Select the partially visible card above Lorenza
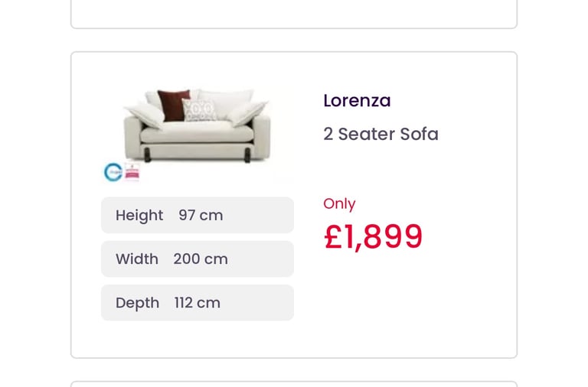The height and width of the screenshot is (387, 588). point(294,14)
